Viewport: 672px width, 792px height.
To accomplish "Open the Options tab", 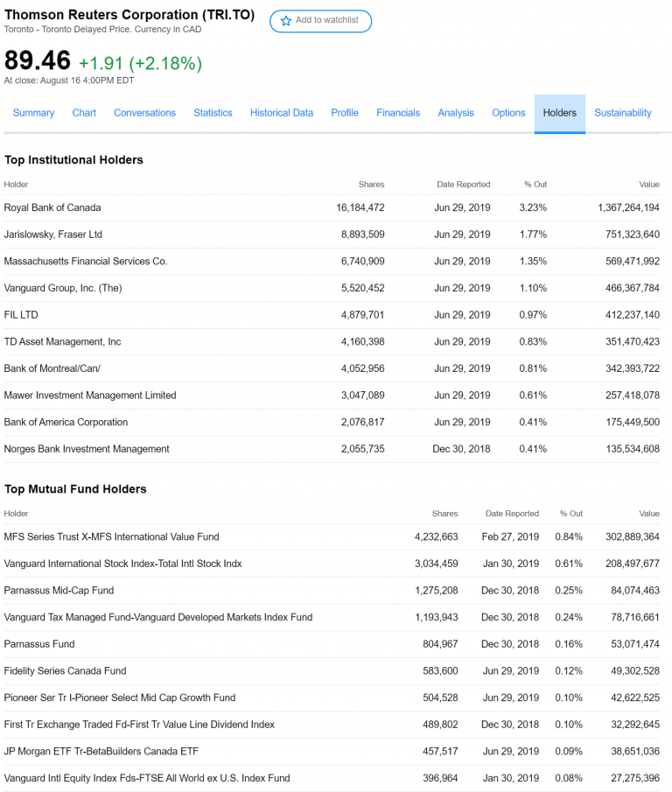I will [x=508, y=113].
